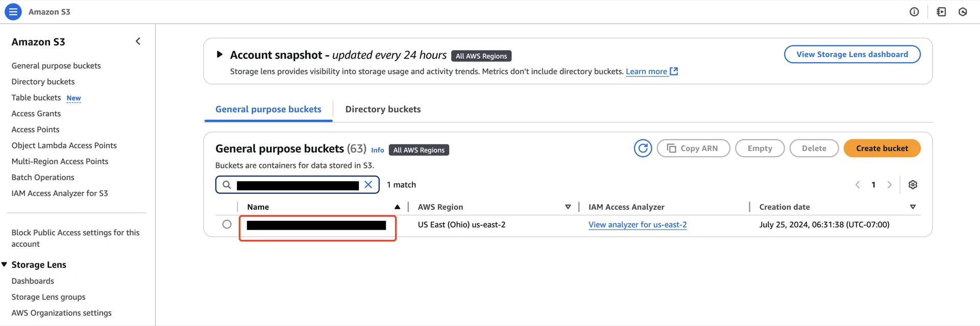
Task: Click the search magnifier icon in filter box
Action: (x=227, y=185)
